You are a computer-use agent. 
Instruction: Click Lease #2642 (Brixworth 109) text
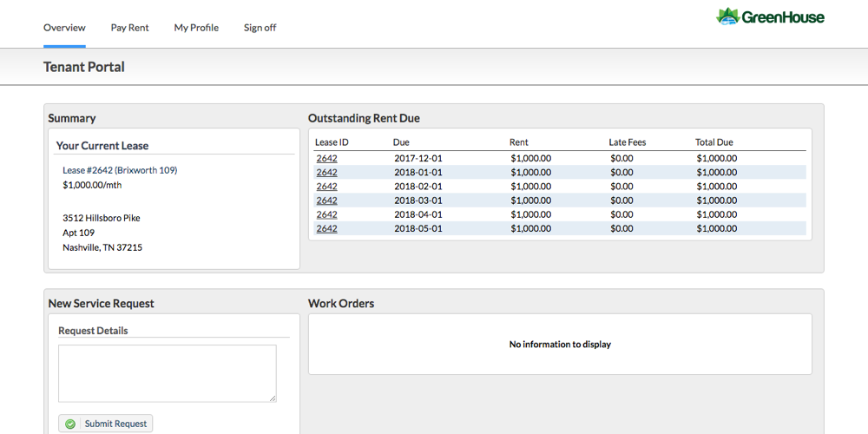[x=120, y=170]
